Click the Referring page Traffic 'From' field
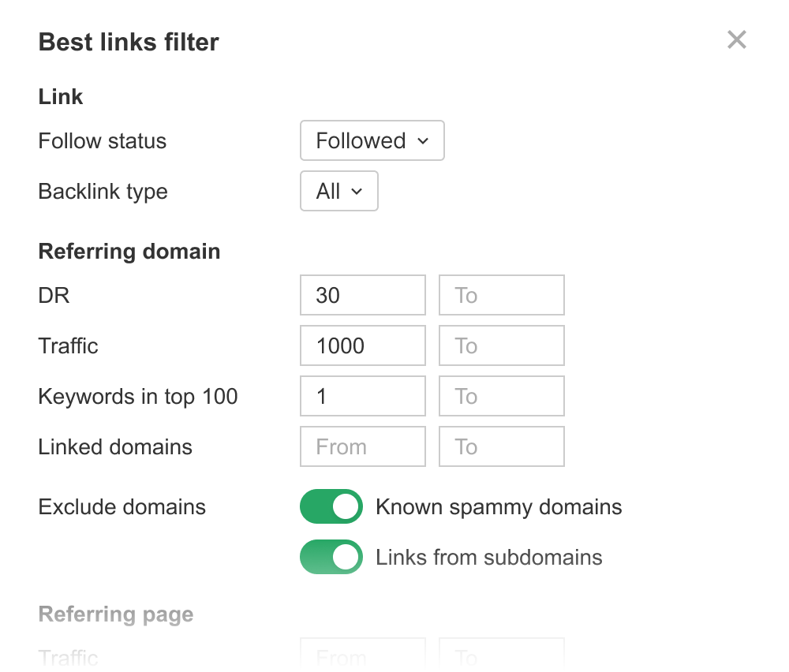The height and width of the screenshot is (672, 789). [362, 655]
